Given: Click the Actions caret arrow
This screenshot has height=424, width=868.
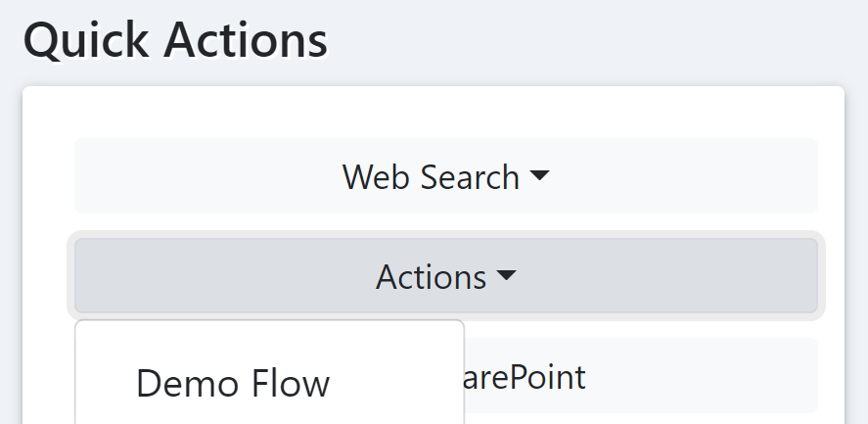Looking at the screenshot, I should (x=506, y=277).
